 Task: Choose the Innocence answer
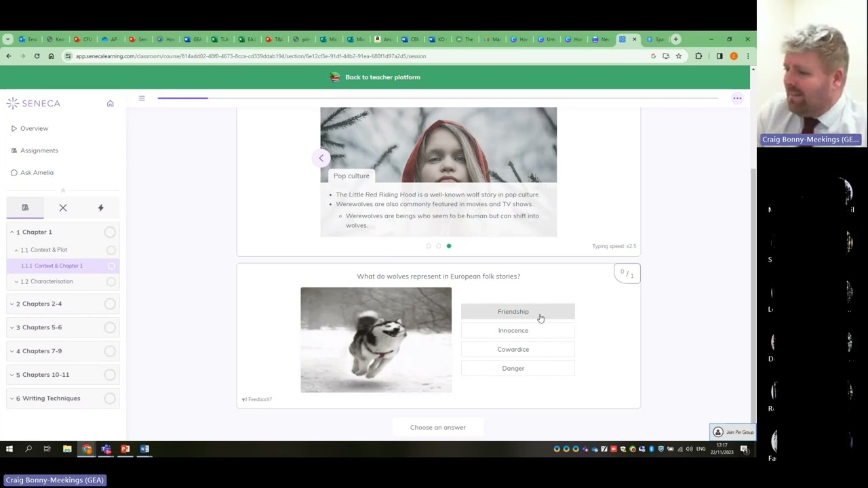click(518, 331)
